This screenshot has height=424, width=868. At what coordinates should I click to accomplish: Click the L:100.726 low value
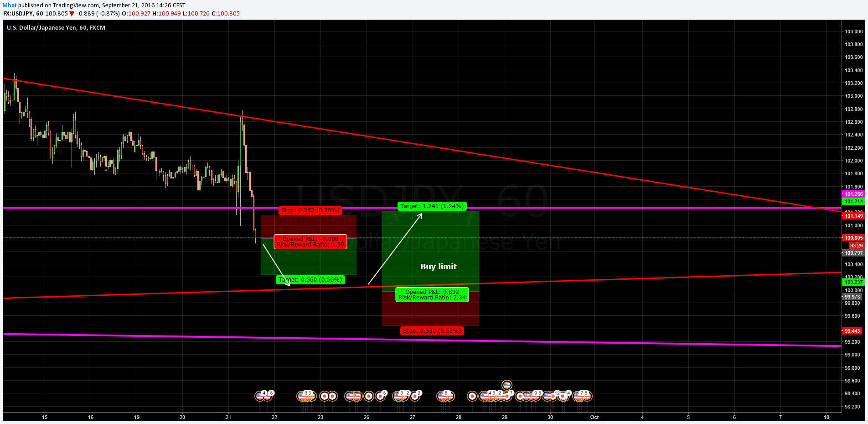pyautogui.click(x=196, y=14)
